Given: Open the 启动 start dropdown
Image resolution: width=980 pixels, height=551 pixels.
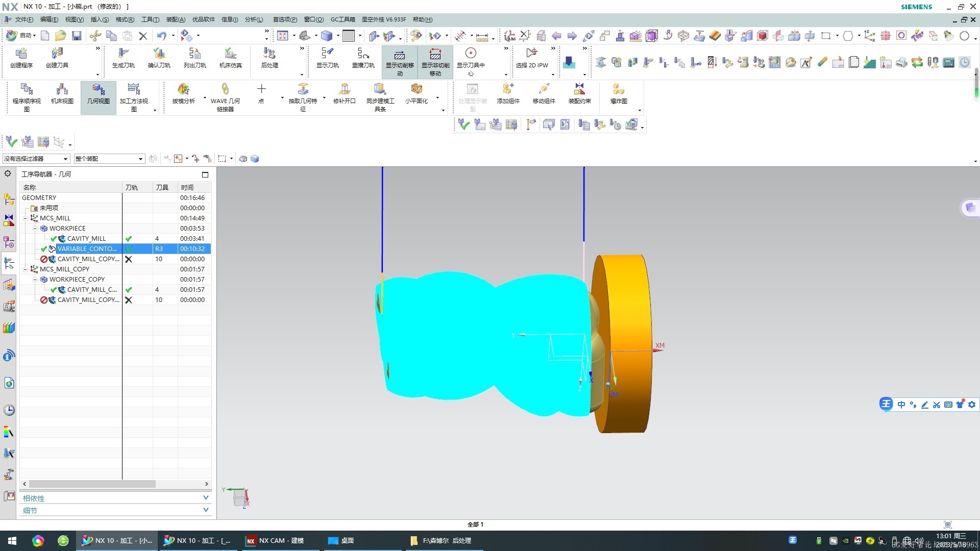Looking at the screenshot, I should tap(21, 36).
